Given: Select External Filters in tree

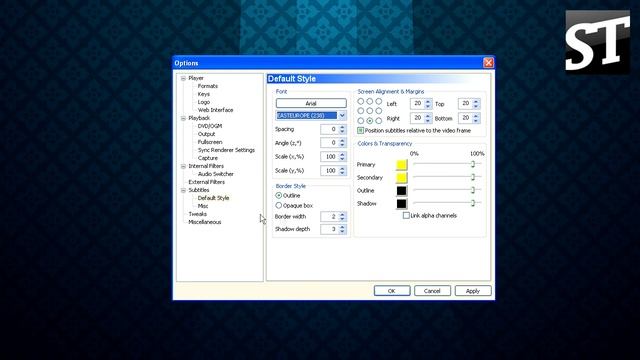Looking at the screenshot, I should [x=207, y=182].
